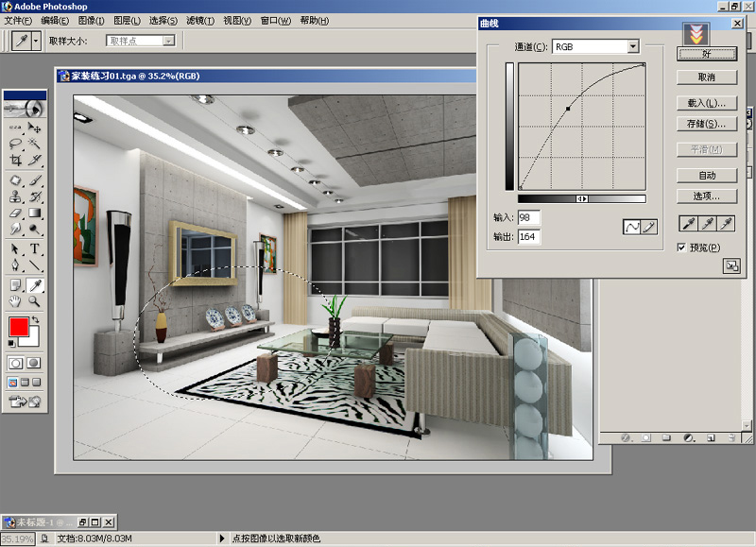Click the 输入 (Input) value field

(x=529, y=218)
